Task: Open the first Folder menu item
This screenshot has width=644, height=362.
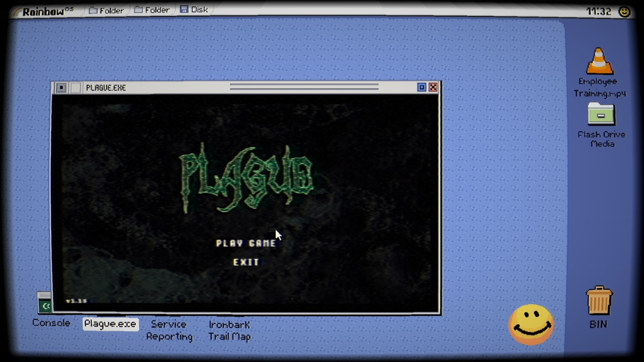Action: [x=106, y=10]
